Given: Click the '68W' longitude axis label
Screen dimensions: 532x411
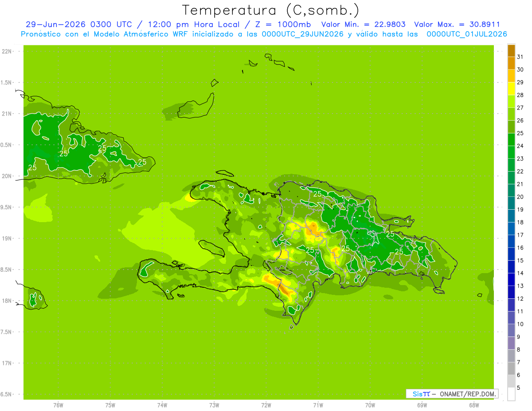Looking at the screenshot, I should click(x=474, y=405).
